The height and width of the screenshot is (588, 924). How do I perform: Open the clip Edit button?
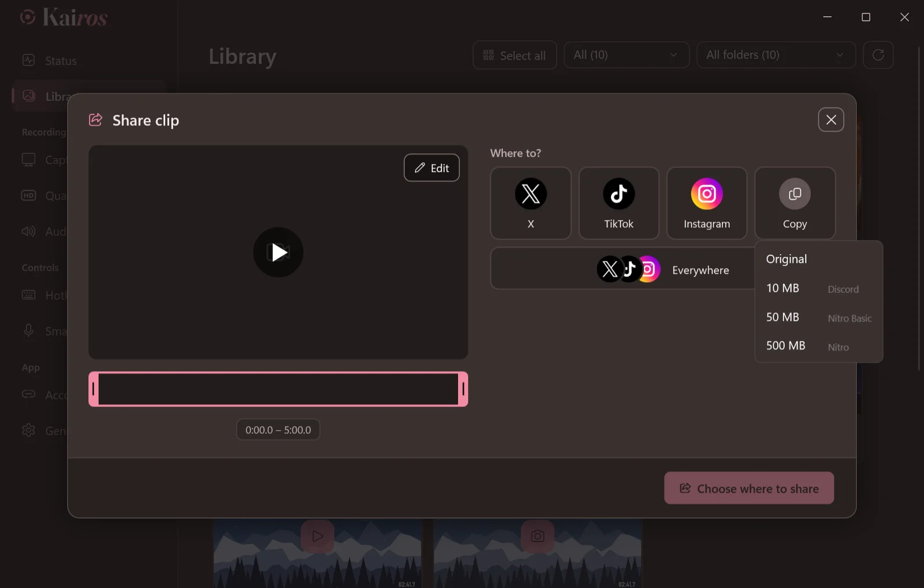pos(431,168)
